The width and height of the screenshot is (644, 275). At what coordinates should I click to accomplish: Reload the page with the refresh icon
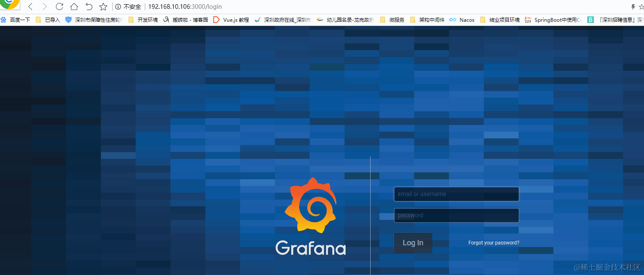click(59, 7)
